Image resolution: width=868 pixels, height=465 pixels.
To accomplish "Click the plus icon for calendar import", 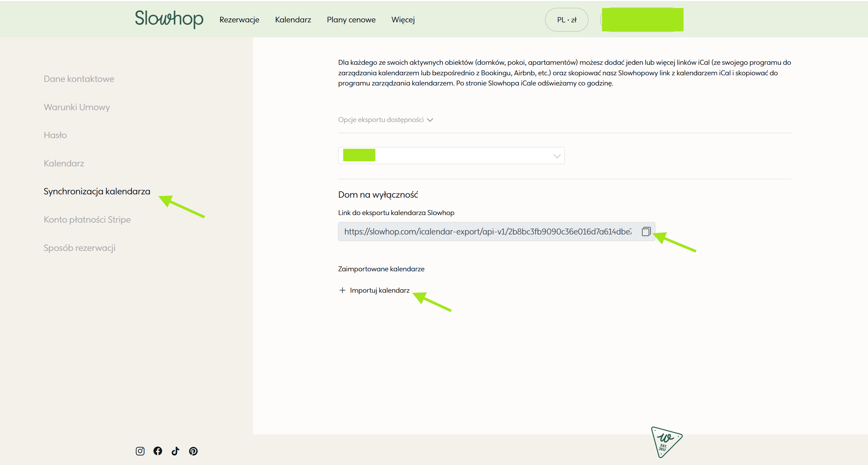I will click(x=342, y=290).
